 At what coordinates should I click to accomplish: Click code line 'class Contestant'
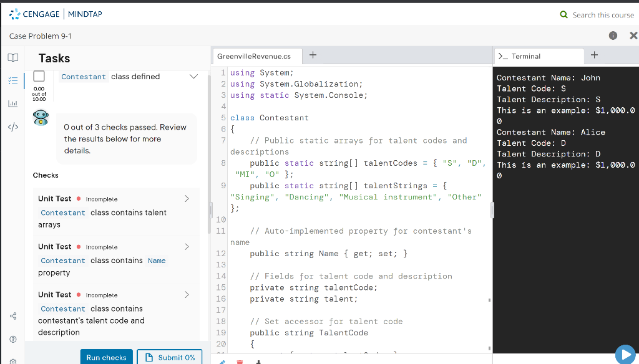270,118
